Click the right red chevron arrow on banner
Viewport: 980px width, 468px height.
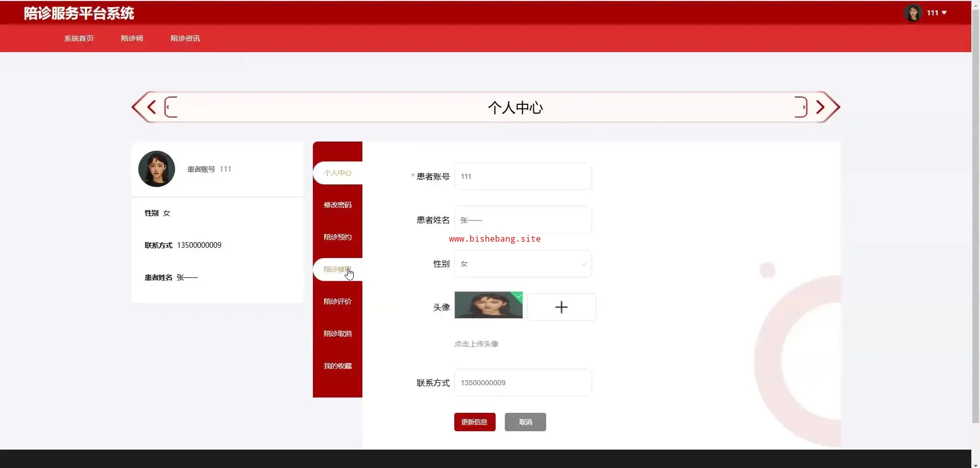(820, 107)
